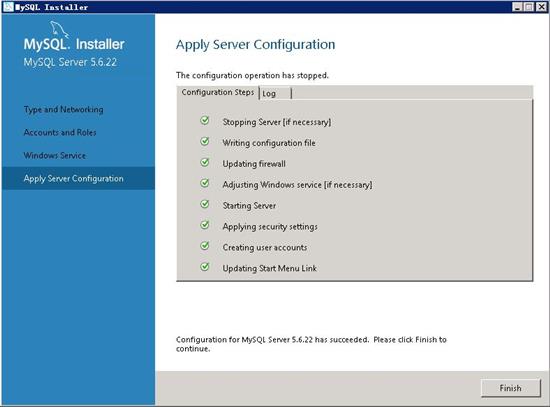The width and height of the screenshot is (550, 407).
Task: Click 'Adjusting Windows service [if necessary]' text
Action: click(297, 185)
